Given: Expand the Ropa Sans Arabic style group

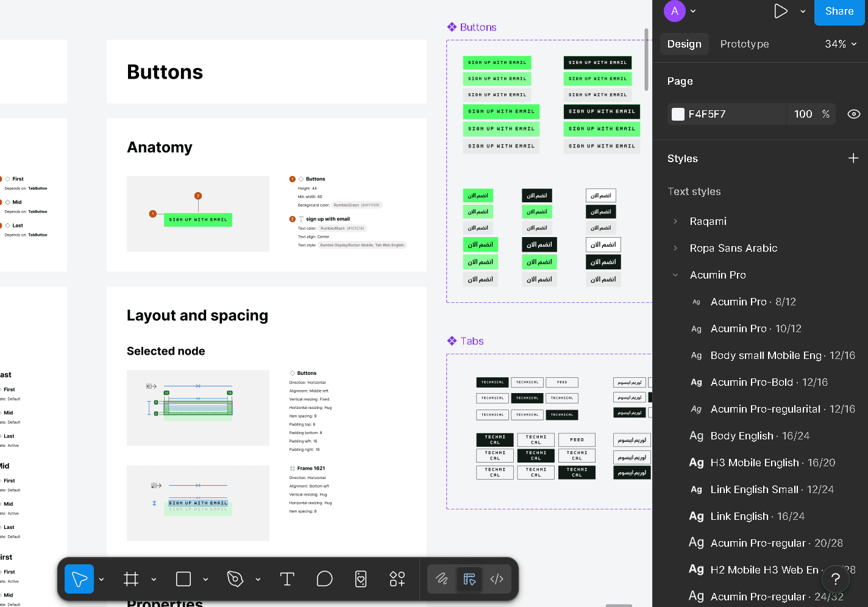Looking at the screenshot, I should 675,248.
